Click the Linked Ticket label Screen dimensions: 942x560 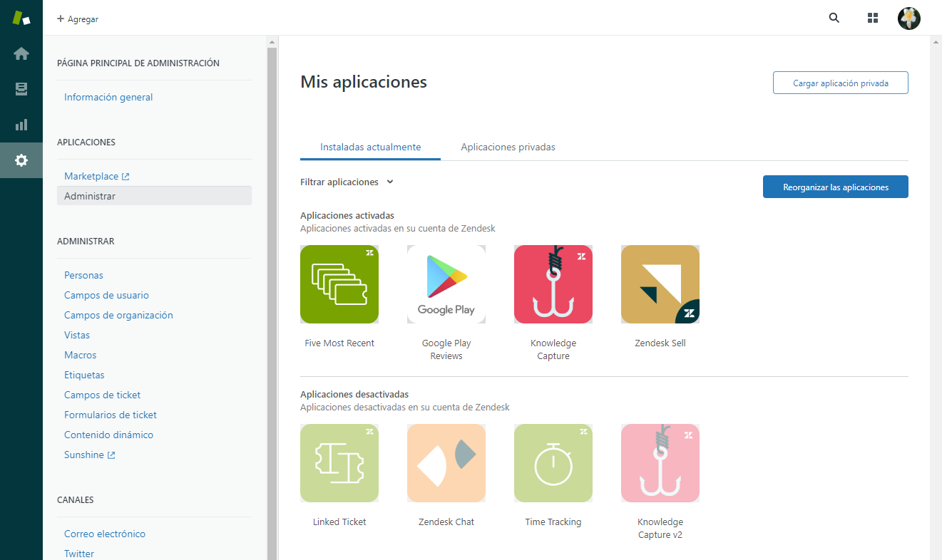(x=339, y=522)
